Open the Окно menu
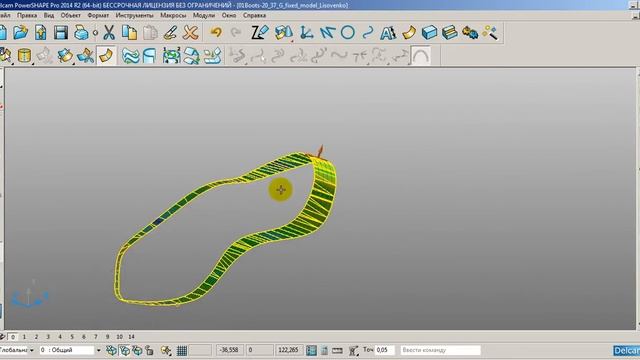Viewport: 640px width, 360px height. click(x=229, y=16)
